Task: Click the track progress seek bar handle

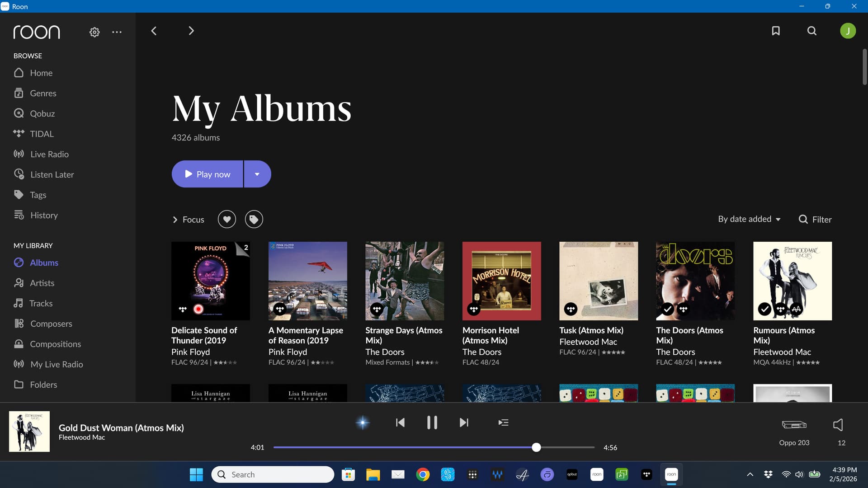Action: click(x=536, y=447)
